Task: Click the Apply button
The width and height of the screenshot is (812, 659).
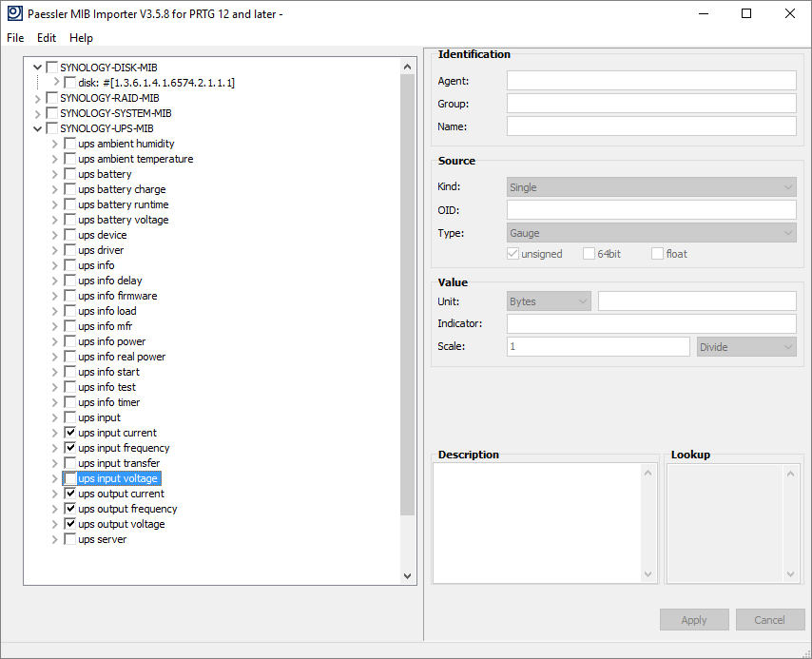Action: (694, 620)
